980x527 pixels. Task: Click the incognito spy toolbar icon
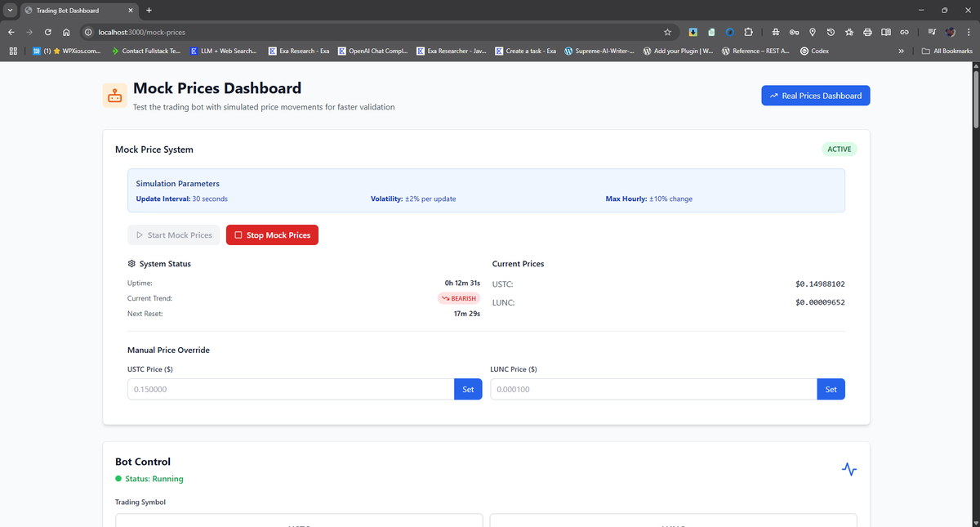pyautogui.click(x=776, y=32)
